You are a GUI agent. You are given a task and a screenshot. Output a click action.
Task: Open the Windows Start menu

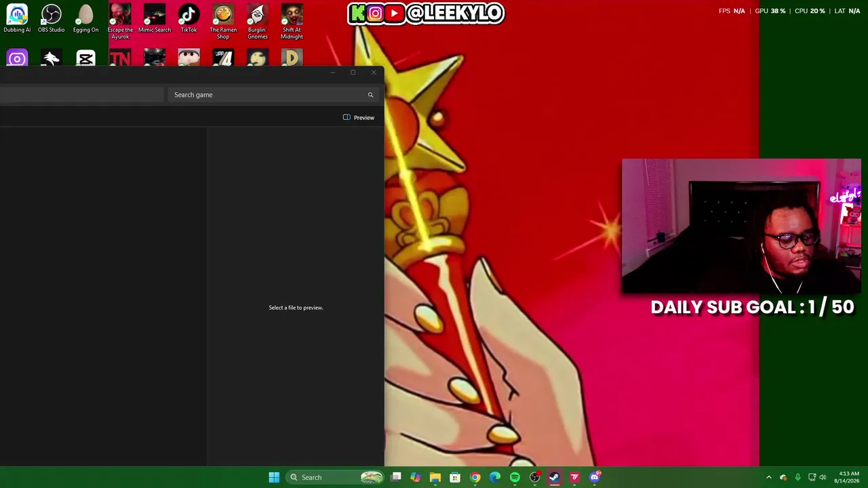274,477
